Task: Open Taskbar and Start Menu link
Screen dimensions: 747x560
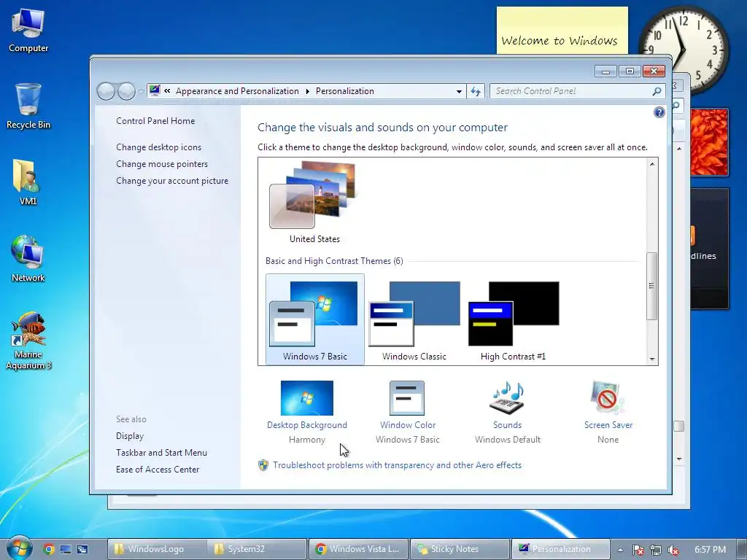Action: (x=161, y=453)
